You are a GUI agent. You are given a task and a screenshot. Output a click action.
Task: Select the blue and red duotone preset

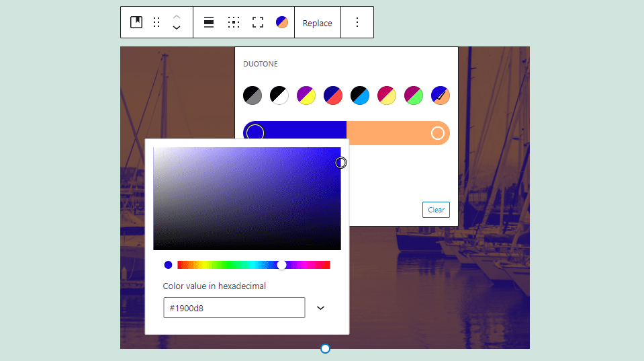pyautogui.click(x=333, y=95)
